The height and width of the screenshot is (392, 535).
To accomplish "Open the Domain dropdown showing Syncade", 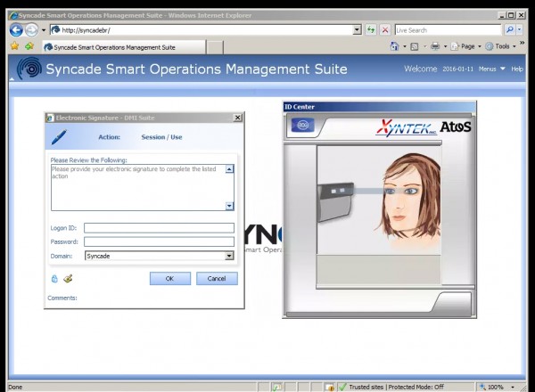I will [x=229, y=256].
